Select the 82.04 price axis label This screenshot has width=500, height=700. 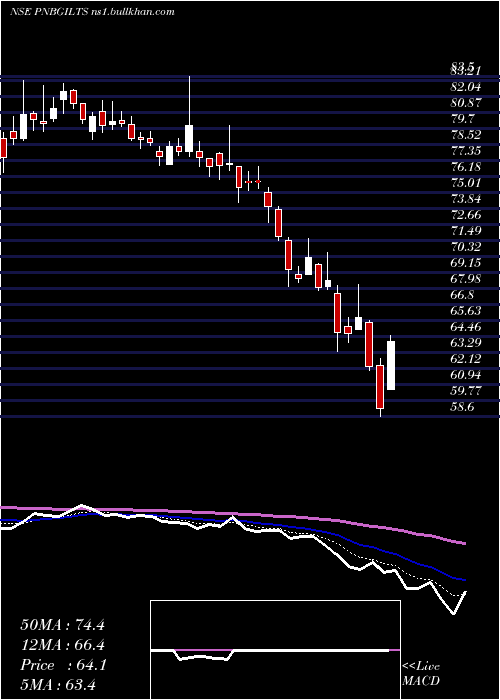pos(466,87)
